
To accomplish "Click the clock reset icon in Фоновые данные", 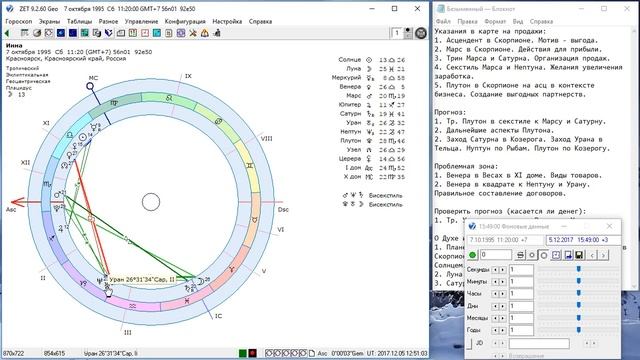I will (x=556, y=255).
